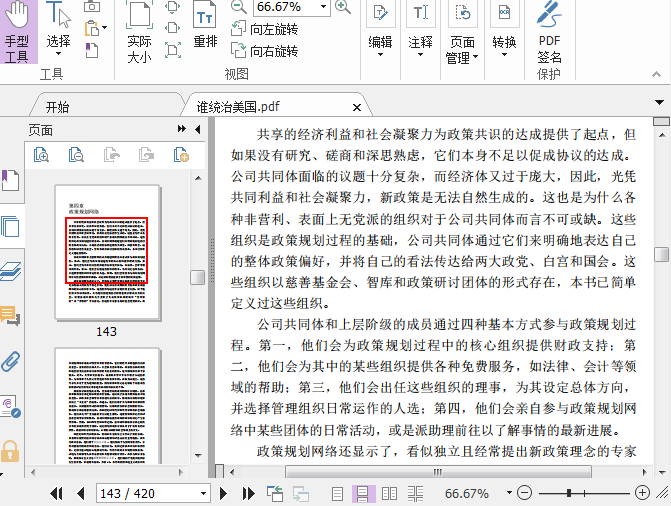Image resolution: width=671 pixels, height=506 pixels.
Task: Enlarge page thumbnails
Action: [42, 155]
